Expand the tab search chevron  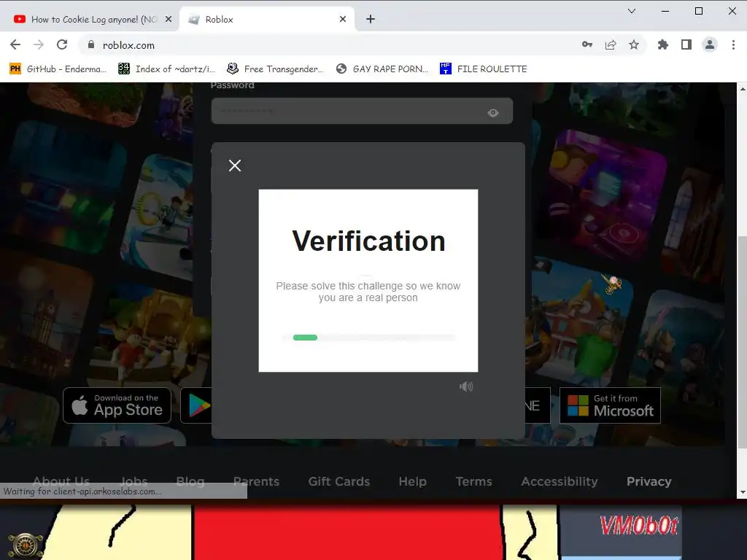point(632,11)
